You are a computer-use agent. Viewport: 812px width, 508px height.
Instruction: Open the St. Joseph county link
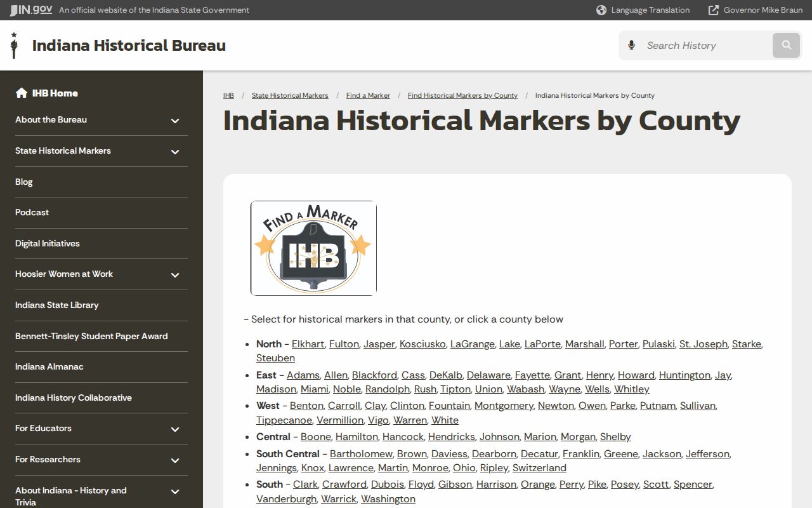[704, 344]
